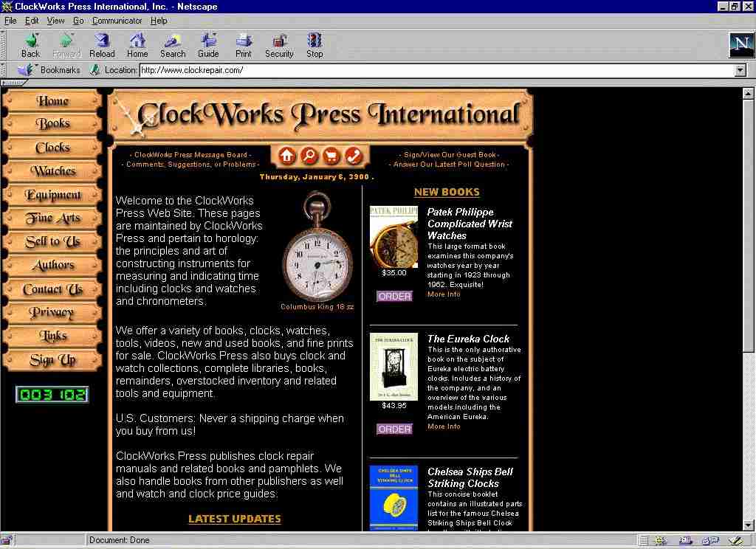Click the component bar grip handle

pyautogui.click(x=644, y=541)
